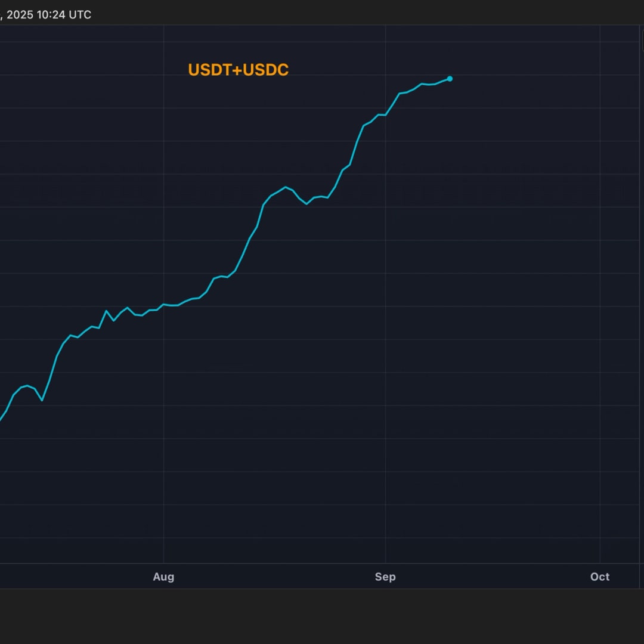Click the Aug label on time axis

point(163,577)
